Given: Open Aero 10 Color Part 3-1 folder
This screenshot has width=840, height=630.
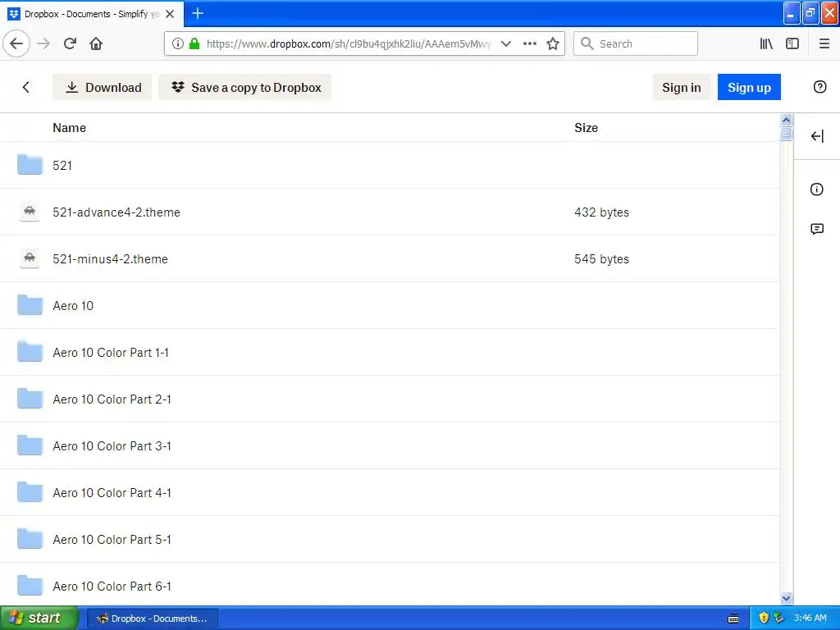Looking at the screenshot, I should [112, 445].
